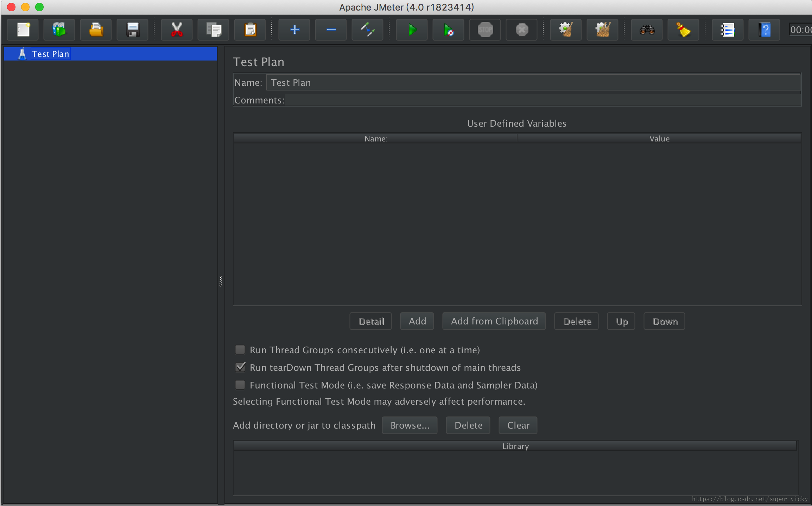
Task: Click the panel split divider handle
Action: point(221,281)
